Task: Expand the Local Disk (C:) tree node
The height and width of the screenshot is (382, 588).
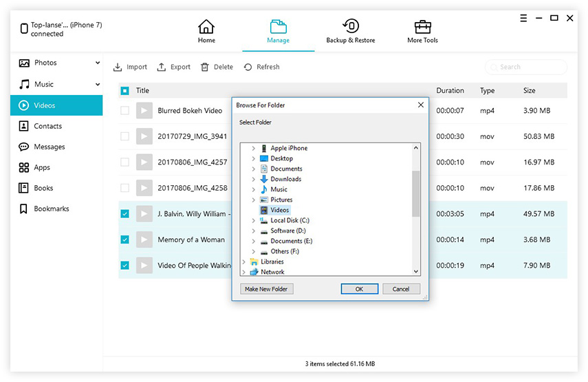Action: click(x=253, y=220)
